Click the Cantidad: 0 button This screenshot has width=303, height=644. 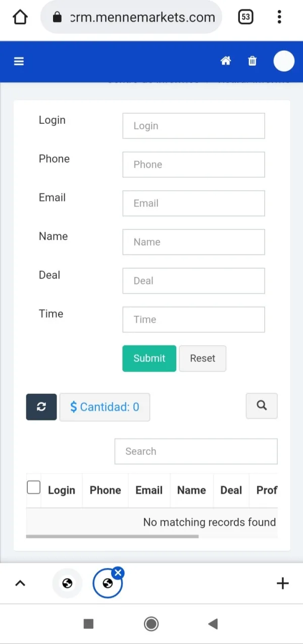tap(105, 407)
